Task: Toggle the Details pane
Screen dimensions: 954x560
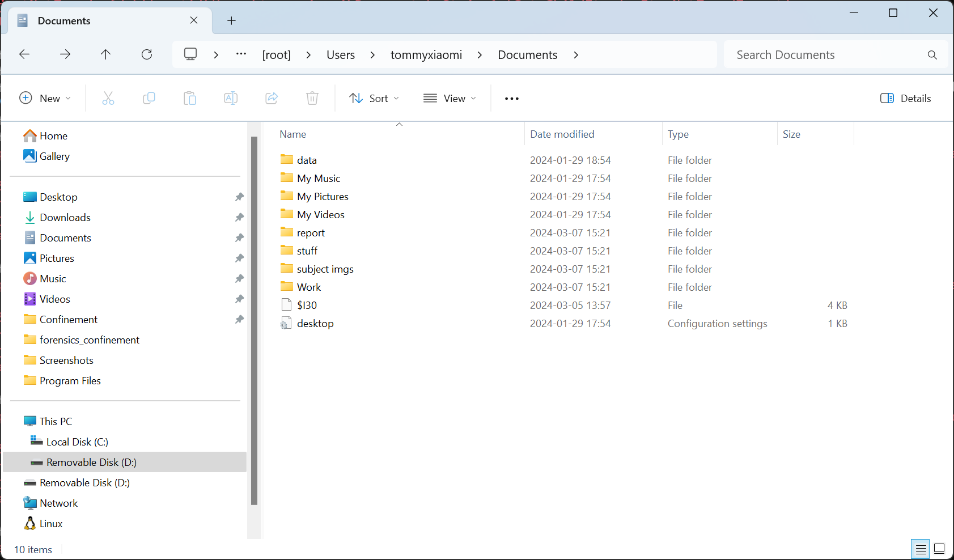Action: point(905,99)
